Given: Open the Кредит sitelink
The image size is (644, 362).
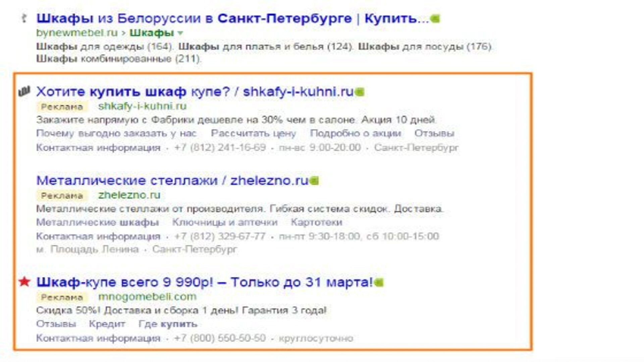Looking at the screenshot, I should point(107,324).
